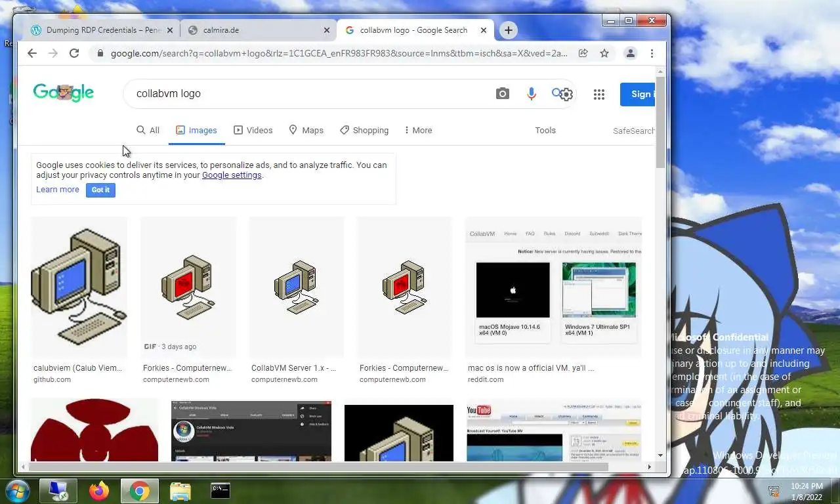Open the SafeSearch setting

[x=634, y=131]
